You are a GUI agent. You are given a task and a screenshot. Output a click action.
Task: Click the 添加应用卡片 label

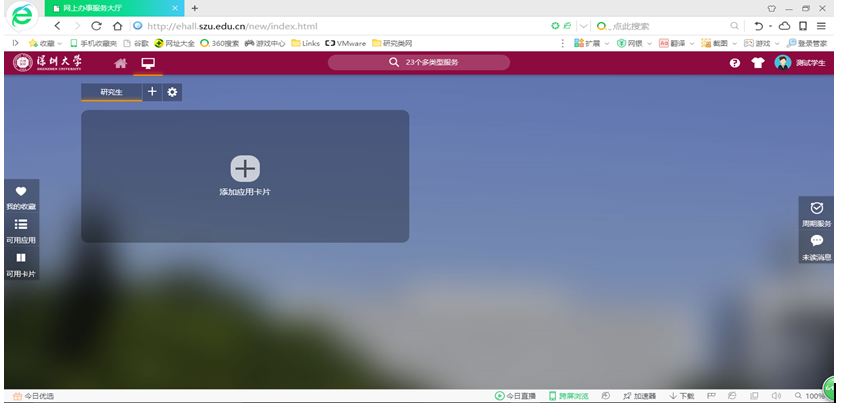click(245, 192)
